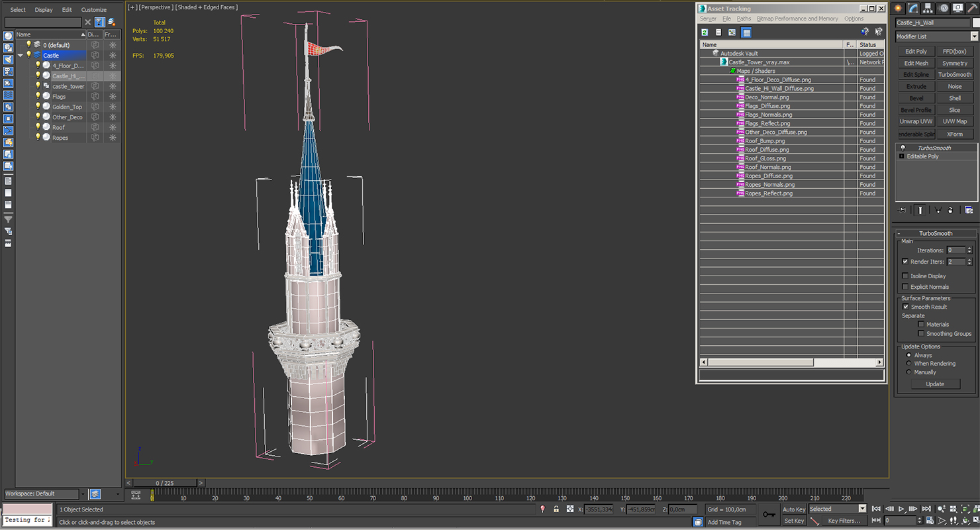
Task: Click the Status Log icon in Asset Tracking
Action: pyautogui.click(x=718, y=32)
